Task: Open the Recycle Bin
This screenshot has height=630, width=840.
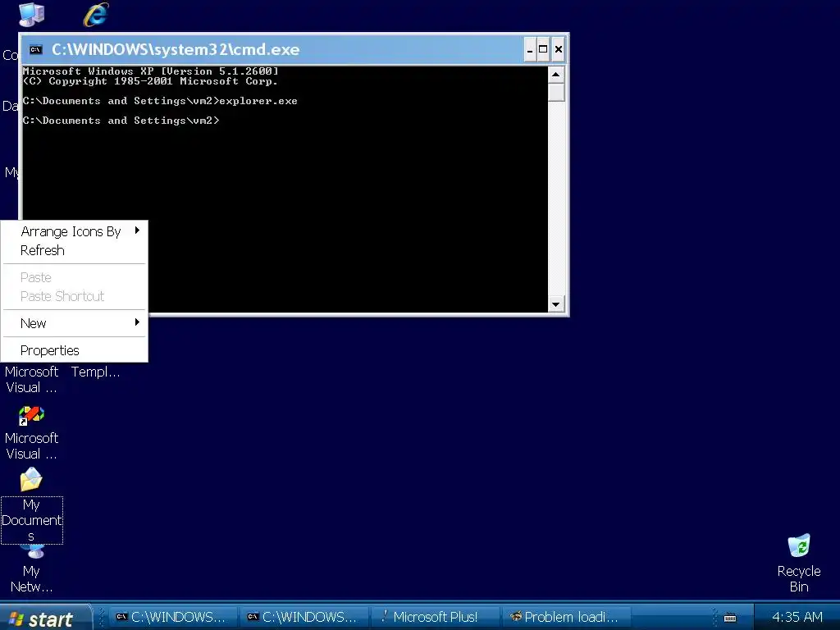Action: pos(799,563)
